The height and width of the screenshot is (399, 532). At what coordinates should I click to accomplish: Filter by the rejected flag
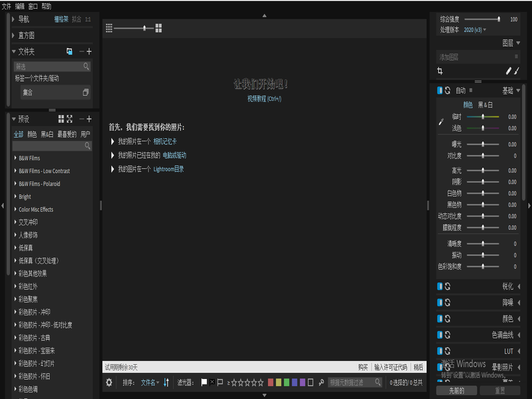coord(212,382)
